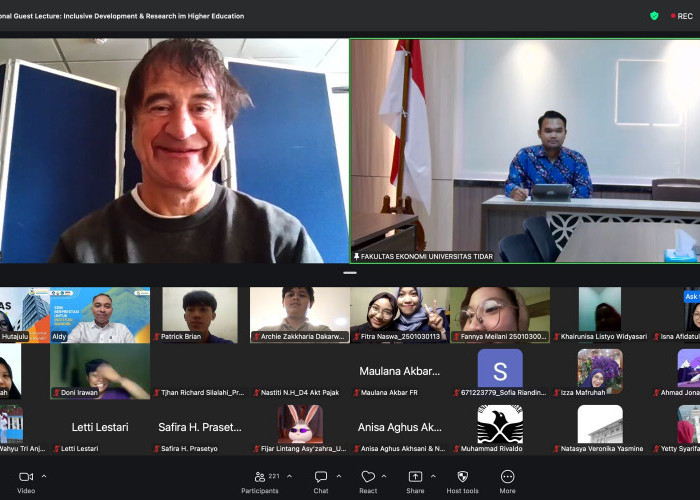This screenshot has height=500, width=700.
Task: Click the green encryption shield icon
Action: click(x=654, y=16)
